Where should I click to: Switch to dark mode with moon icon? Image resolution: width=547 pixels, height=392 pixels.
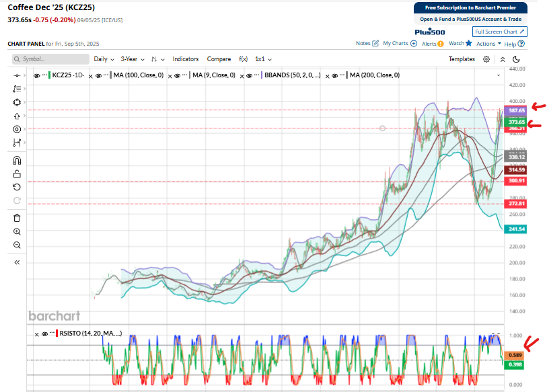(x=516, y=59)
